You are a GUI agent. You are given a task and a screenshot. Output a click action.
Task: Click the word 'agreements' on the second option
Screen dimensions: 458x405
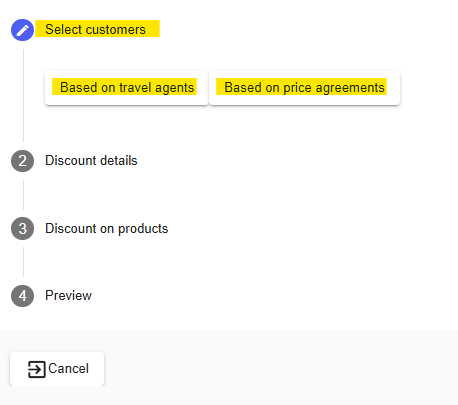(350, 88)
